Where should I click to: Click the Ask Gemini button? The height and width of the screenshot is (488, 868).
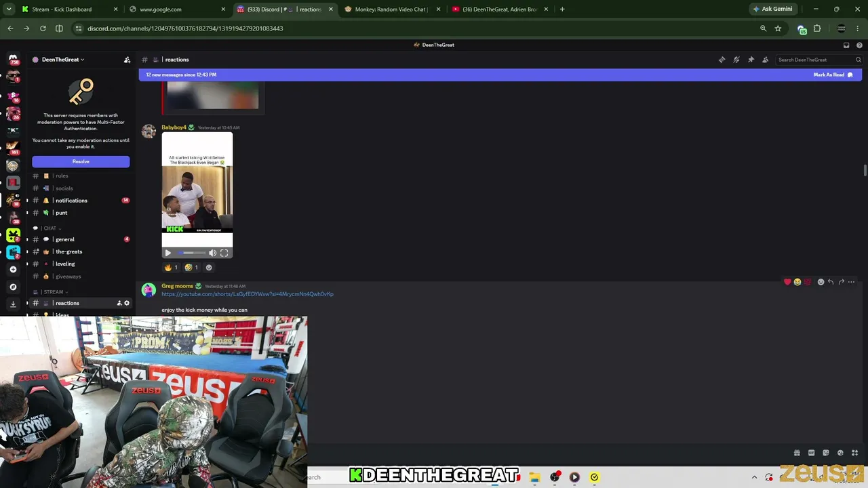coord(772,9)
